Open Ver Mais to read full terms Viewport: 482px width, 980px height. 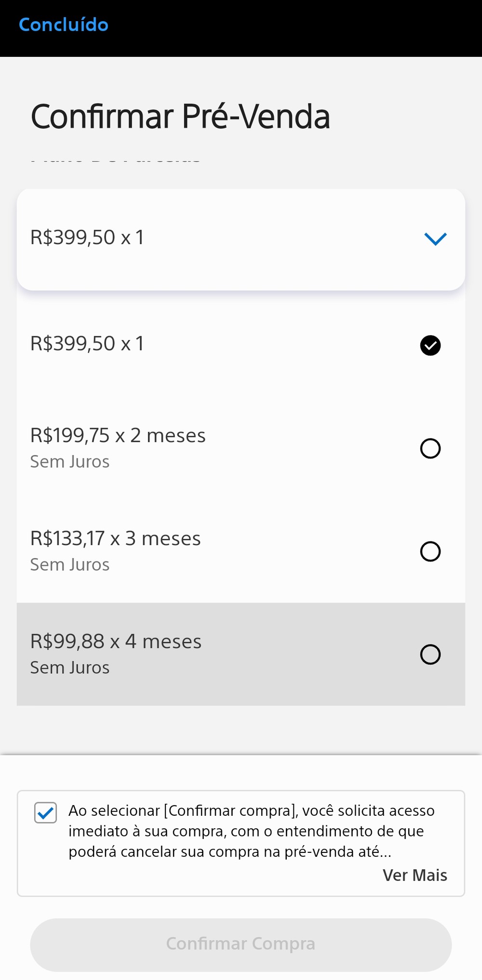click(x=415, y=875)
